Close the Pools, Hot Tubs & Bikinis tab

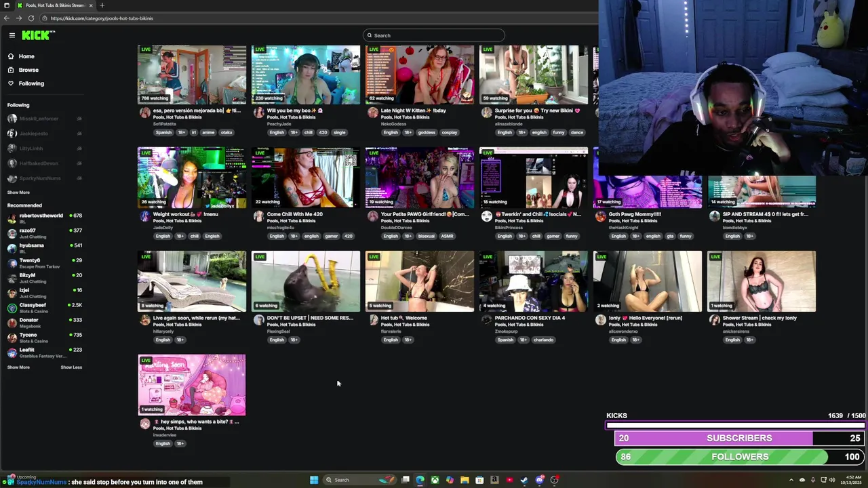pyautogui.click(x=91, y=5)
